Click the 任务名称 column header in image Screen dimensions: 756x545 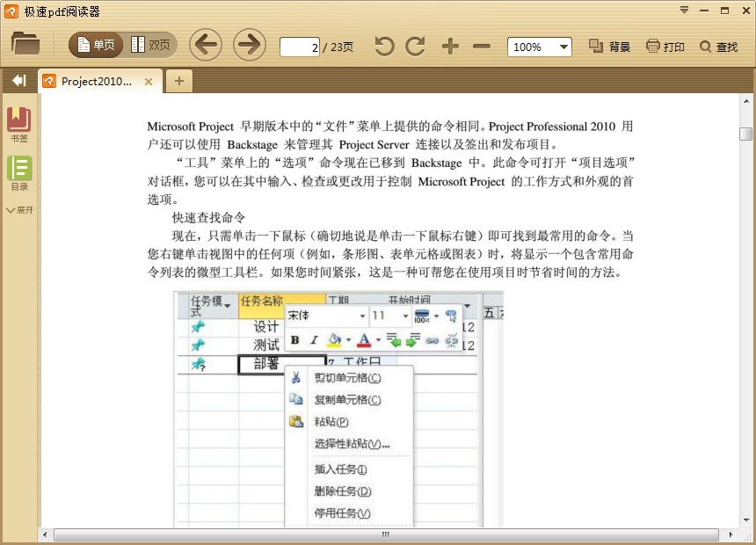coord(262,301)
